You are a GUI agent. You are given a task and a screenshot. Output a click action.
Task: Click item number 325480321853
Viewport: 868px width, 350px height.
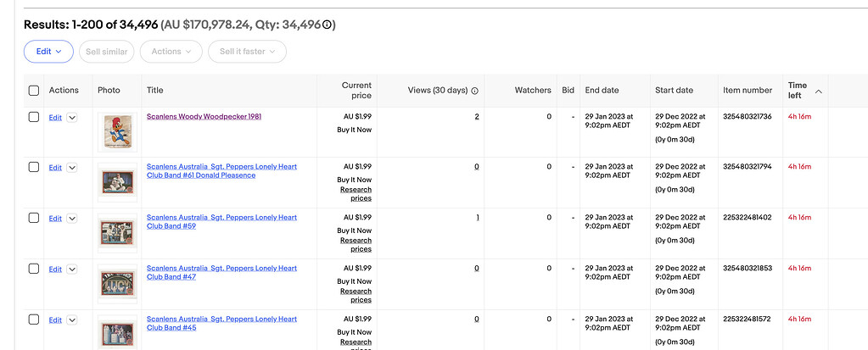pyautogui.click(x=748, y=269)
